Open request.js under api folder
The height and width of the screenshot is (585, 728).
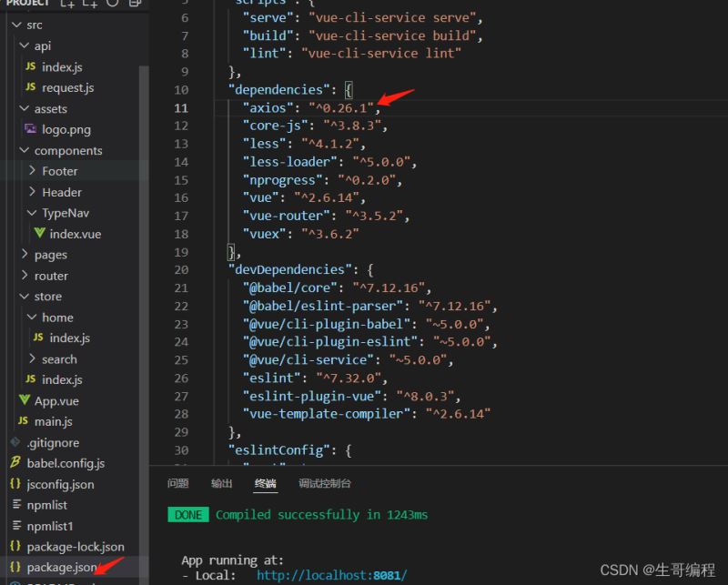click(67, 87)
